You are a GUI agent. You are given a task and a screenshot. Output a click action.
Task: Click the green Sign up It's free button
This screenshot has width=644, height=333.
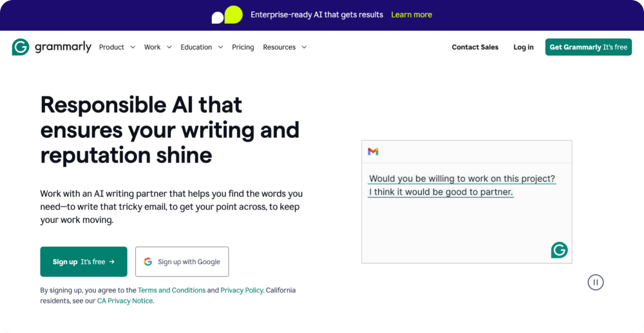(84, 262)
